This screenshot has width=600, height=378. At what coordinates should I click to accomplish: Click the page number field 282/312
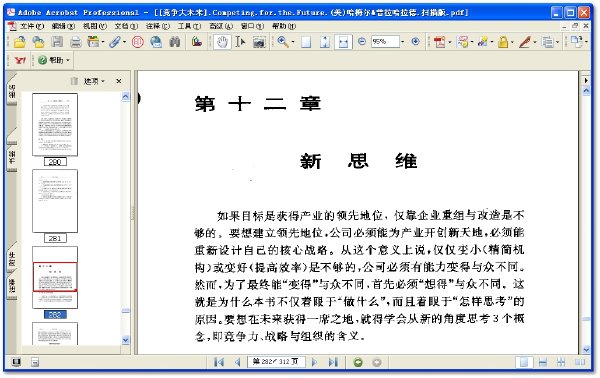pos(276,362)
